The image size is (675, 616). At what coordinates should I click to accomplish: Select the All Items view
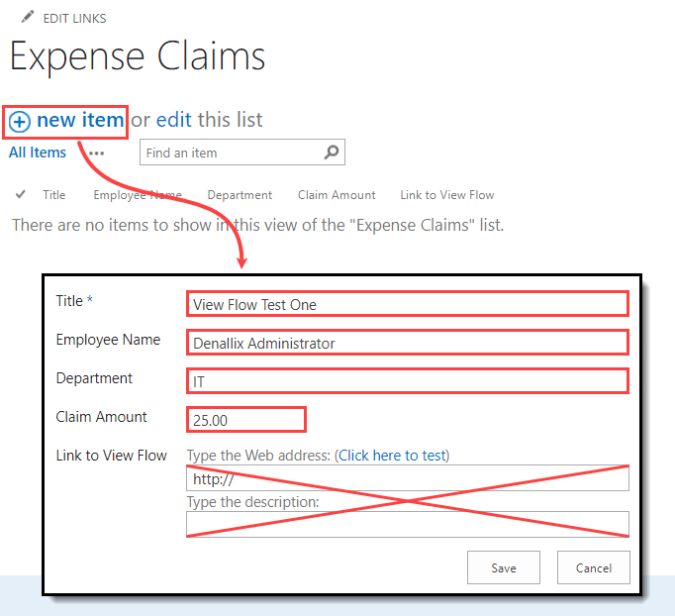[x=38, y=153]
